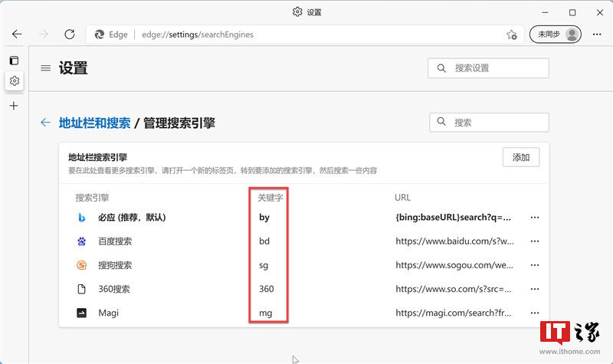Screen dimensions: 613x364
Task: Open the 未同步 profile button
Action: pyautogui.click(x=555, y=34)
